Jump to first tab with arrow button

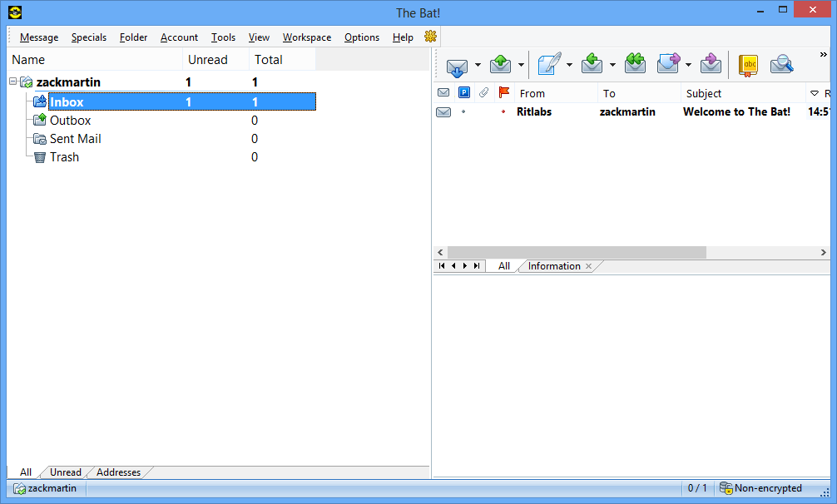[x=442, y=265]
